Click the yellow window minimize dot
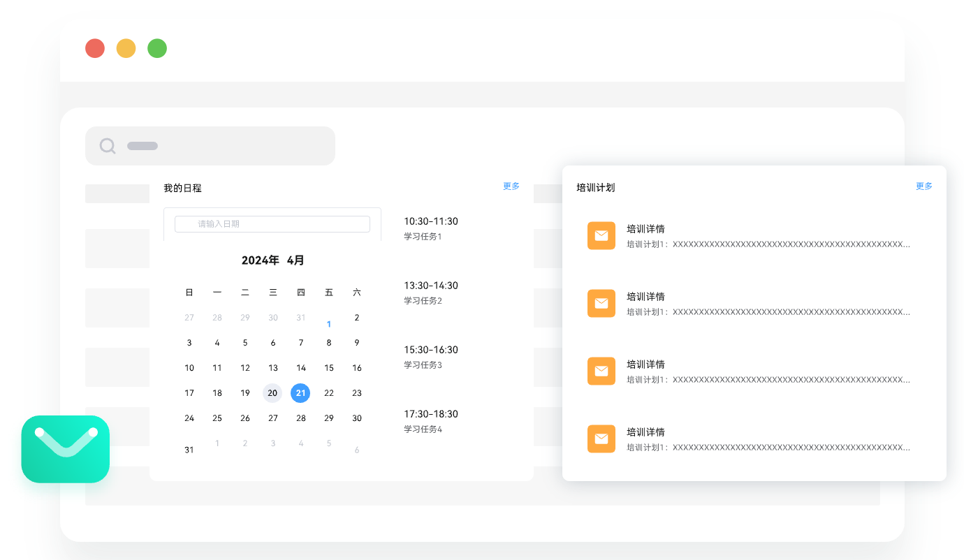Image resolution: width=964 pixels, height=560 pixels. (126, 48)
